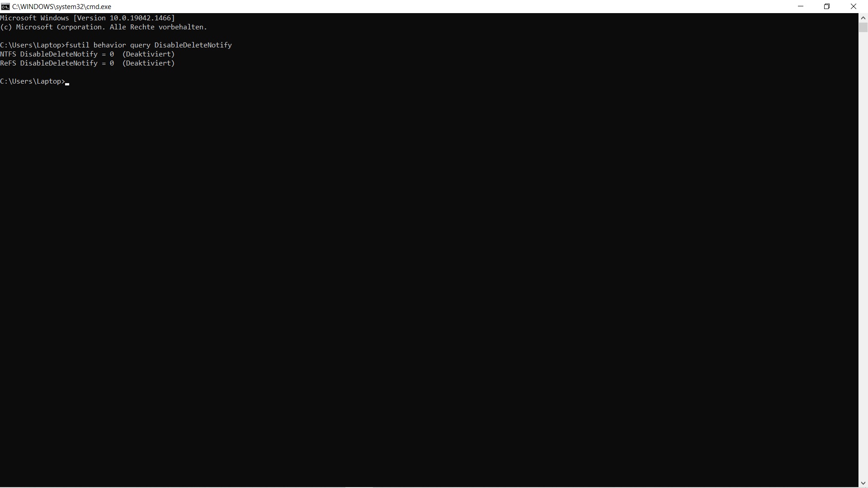Click the scroll down arrow
The image size is (868, 488).
(x=863, y=483)
